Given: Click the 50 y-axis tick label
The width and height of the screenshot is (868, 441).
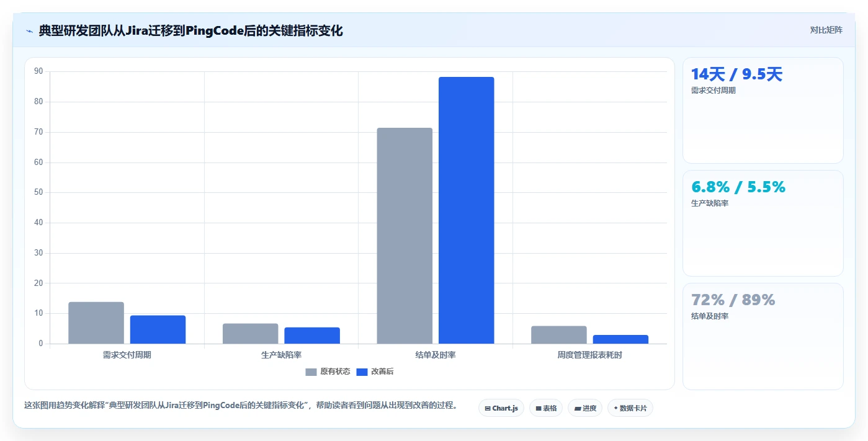Looking at the screenshot, I should [38, 192].
